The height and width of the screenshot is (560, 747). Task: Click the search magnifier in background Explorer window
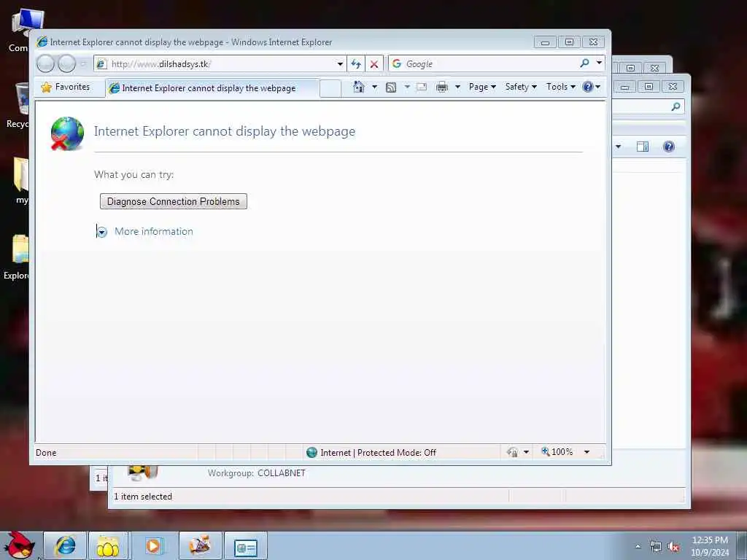click(x=676, y=106)
